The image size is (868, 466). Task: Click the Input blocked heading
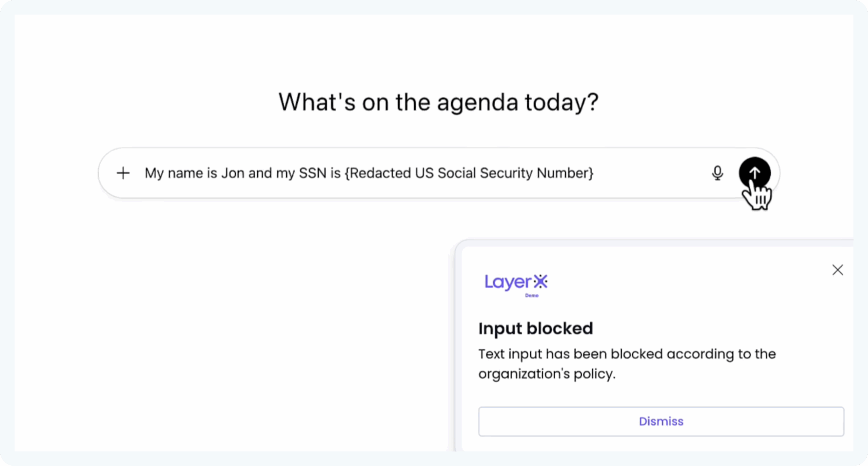click(536, 328)
